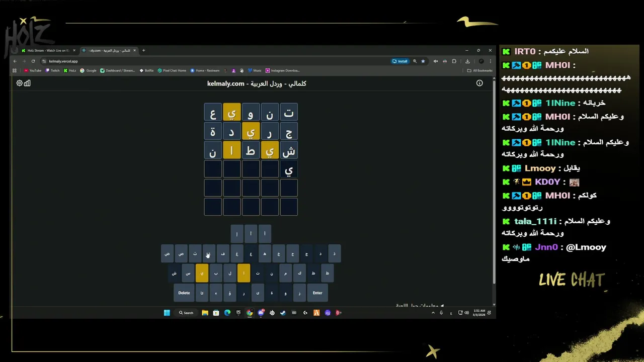Open Discord from the taskbar
Image resolution: width=644 pixels, height=362 pixels.
point(261,313)
